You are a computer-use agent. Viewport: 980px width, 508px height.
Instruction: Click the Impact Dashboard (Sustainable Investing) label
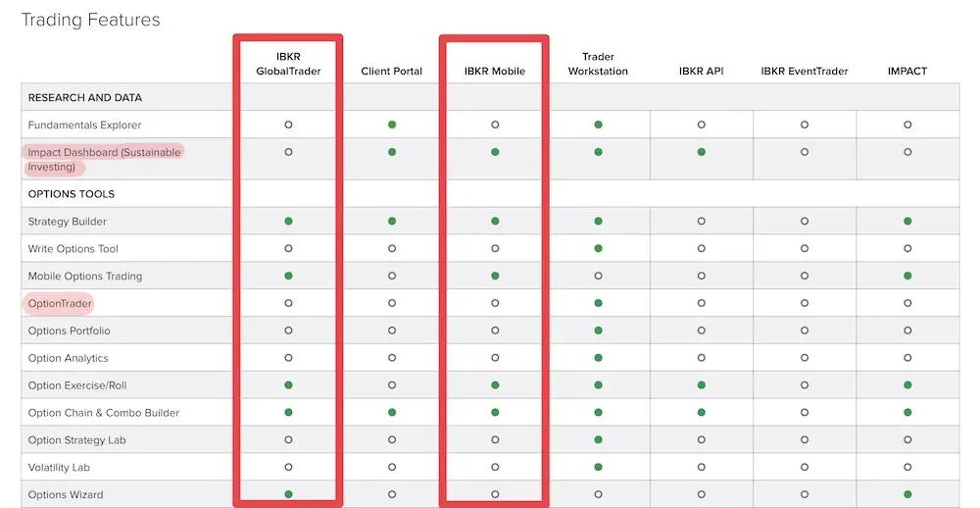(x=104, y=159)
